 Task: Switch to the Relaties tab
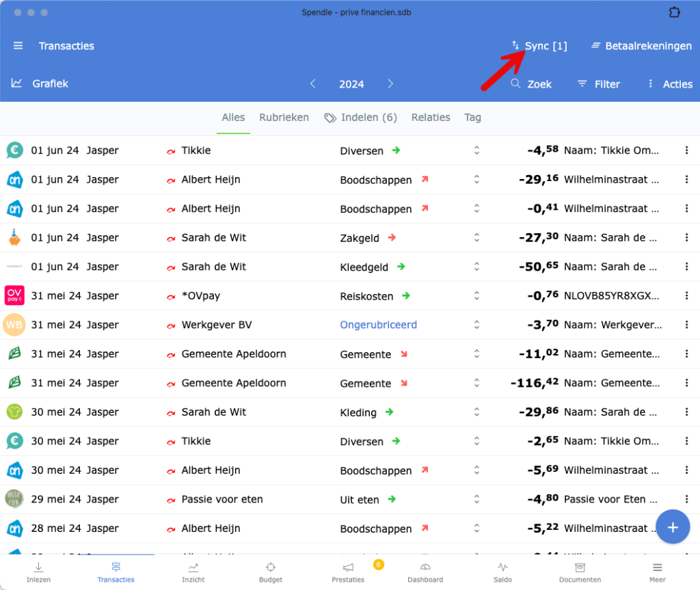tap(431, 118)
